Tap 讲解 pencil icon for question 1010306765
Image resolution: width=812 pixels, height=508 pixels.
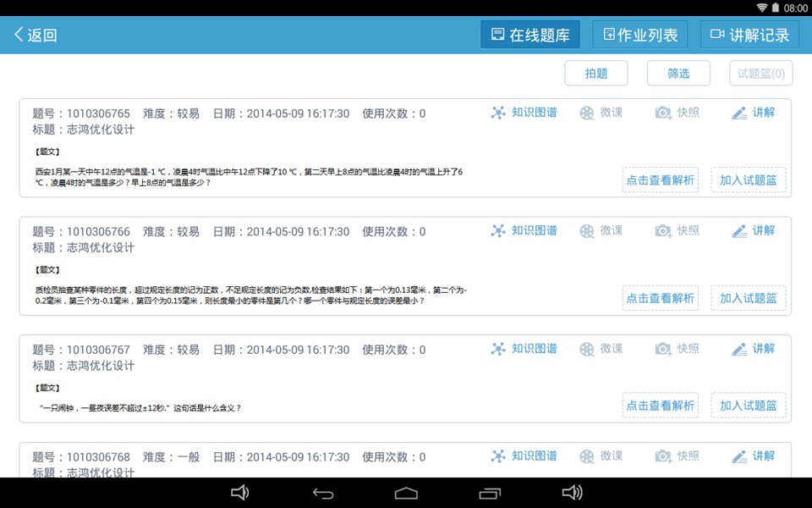[740, 113]
